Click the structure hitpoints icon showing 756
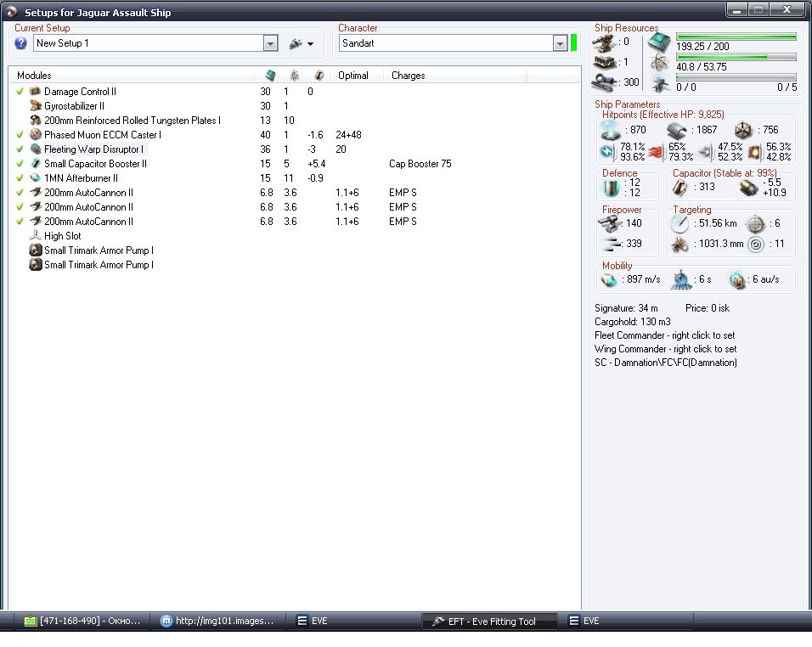 (743, 130)
